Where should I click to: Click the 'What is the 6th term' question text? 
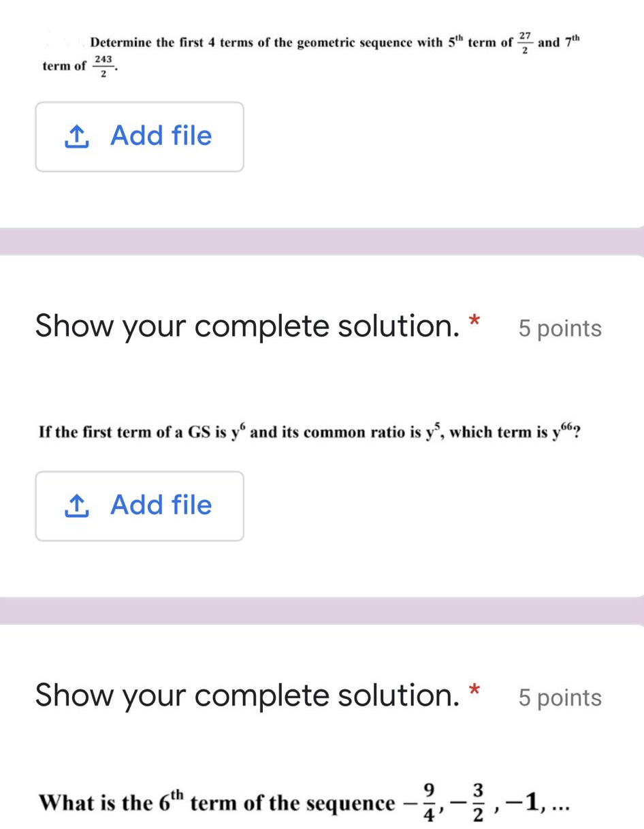[216, 803]
